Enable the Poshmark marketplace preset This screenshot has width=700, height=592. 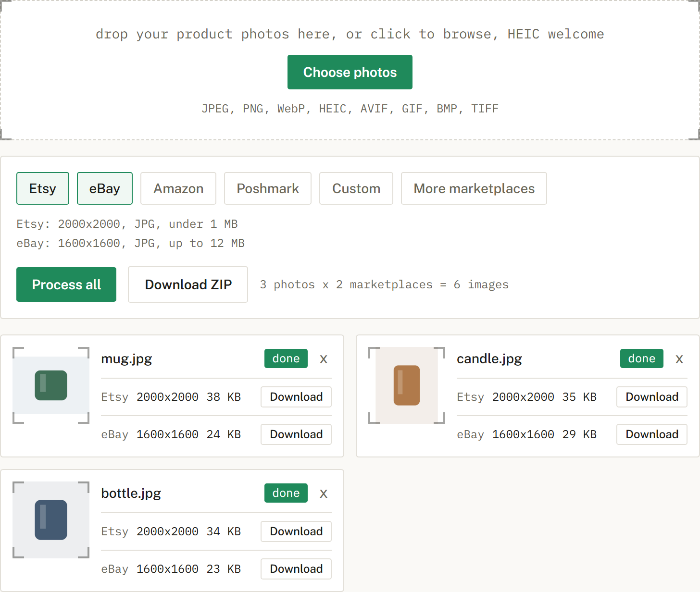268,188
